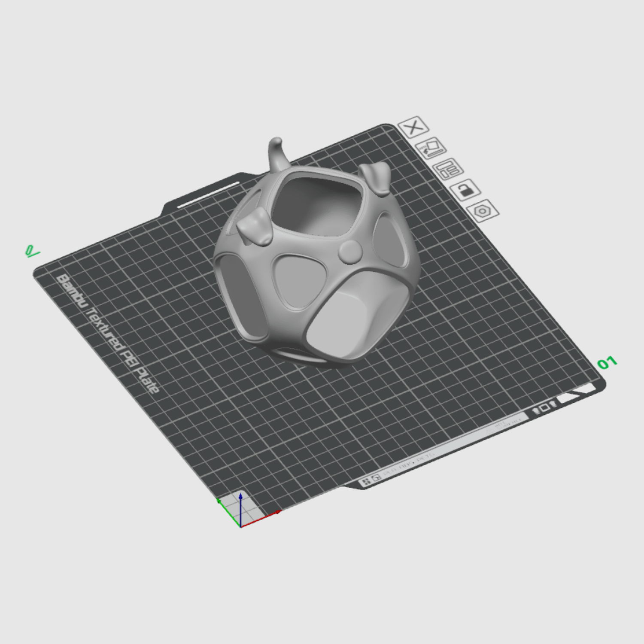Click the "Bambu Textured PEI Plate" label
This screenshot has height=644, width=644.
tap(108, 334)
